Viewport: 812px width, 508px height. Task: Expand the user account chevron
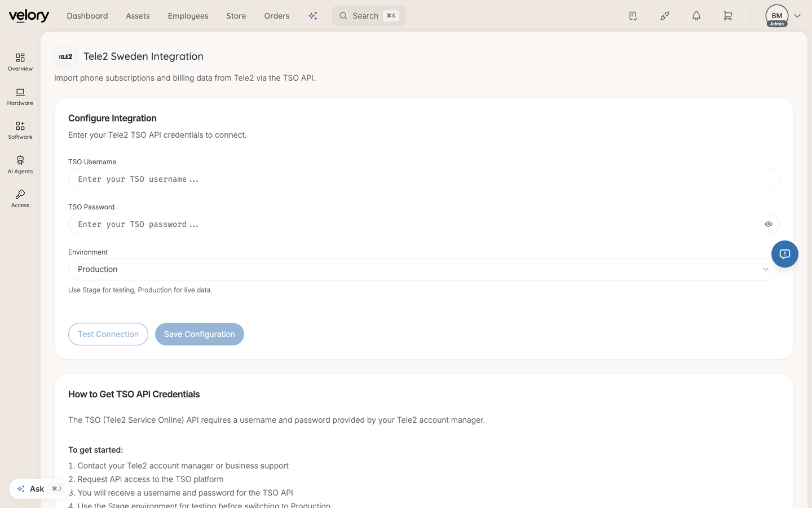(x=797, y=16)
